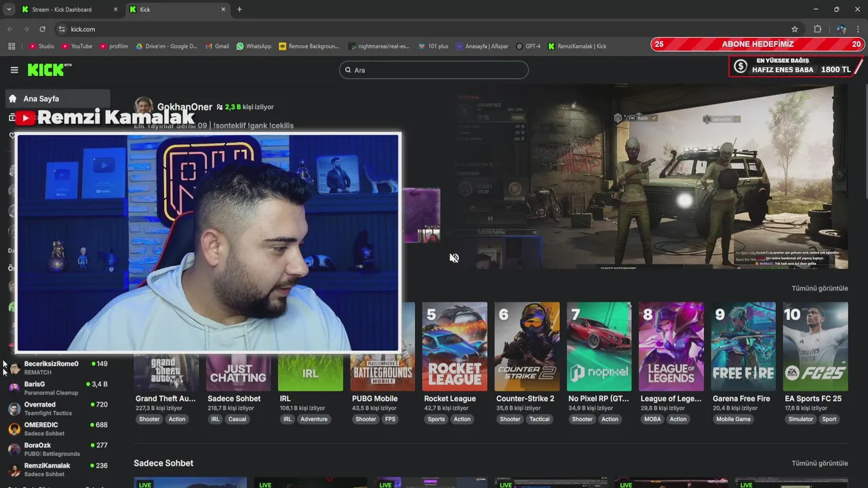Reload the page with browser refresh icon
Image resolution: width=868 pixels, height=488 pixels.
pos(42,29)
